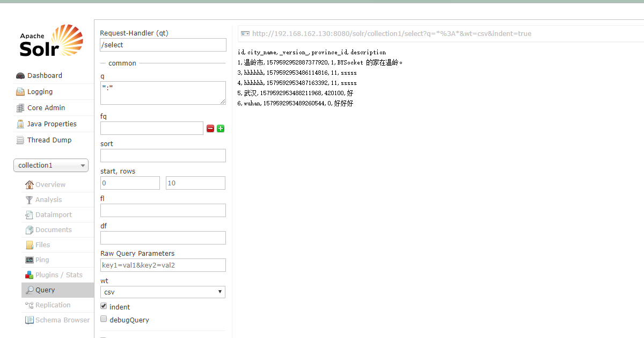644x338 pixels.
Task: Click the Files folder icon
Action: (x=30, y=245)
